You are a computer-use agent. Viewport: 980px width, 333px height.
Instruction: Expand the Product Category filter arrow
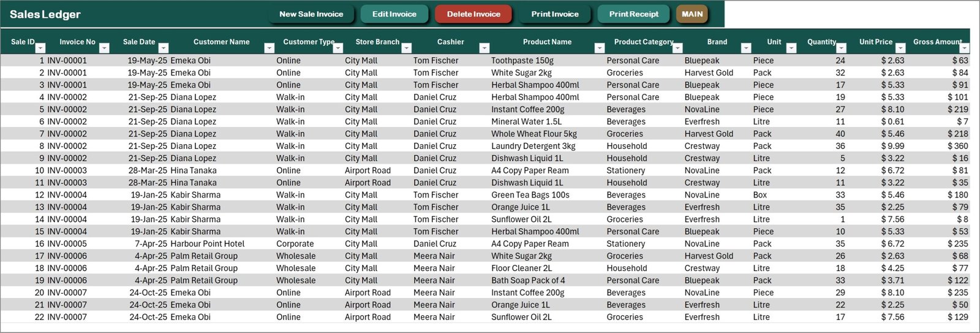[677, 48]
